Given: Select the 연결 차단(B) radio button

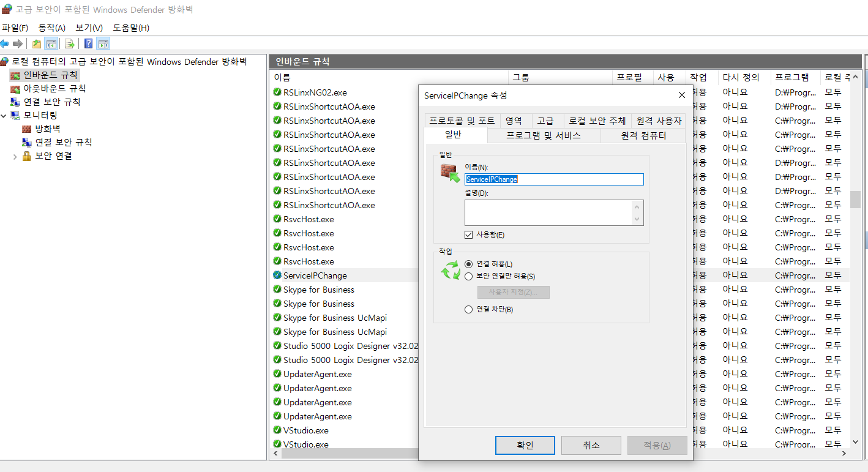Looking at the screenshot, I should tap(468, 309).
